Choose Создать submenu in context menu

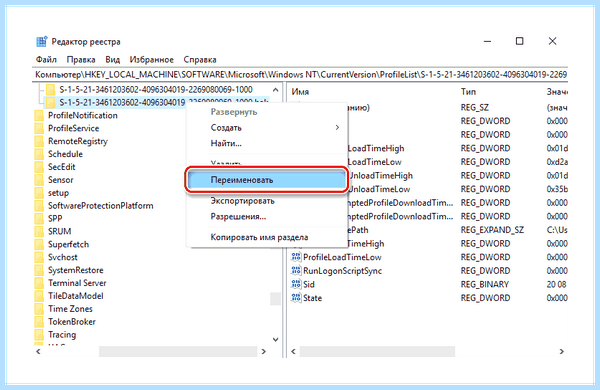pos(267,127)
